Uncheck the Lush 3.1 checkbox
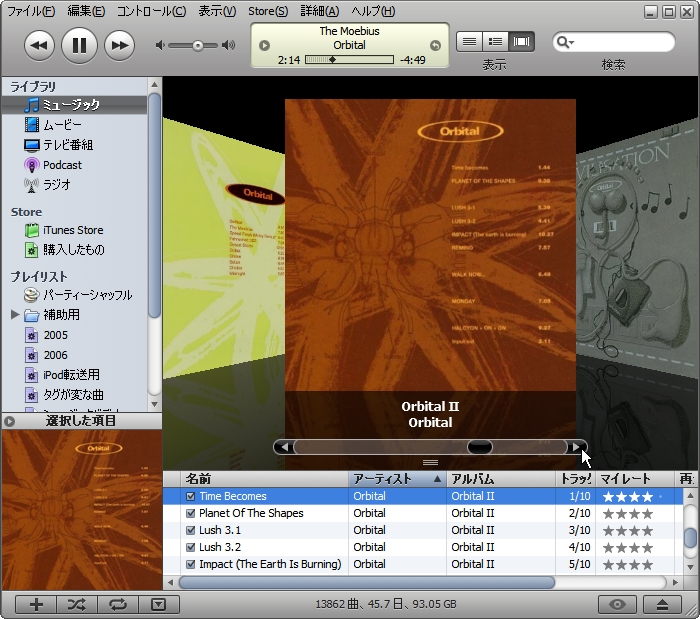 [x=191, y=530]
